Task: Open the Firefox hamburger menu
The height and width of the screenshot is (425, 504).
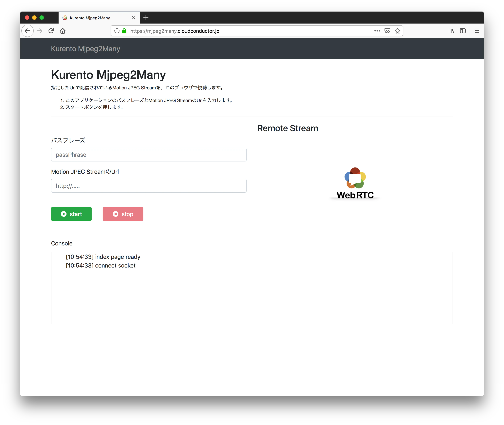Action: pos(476,31)
